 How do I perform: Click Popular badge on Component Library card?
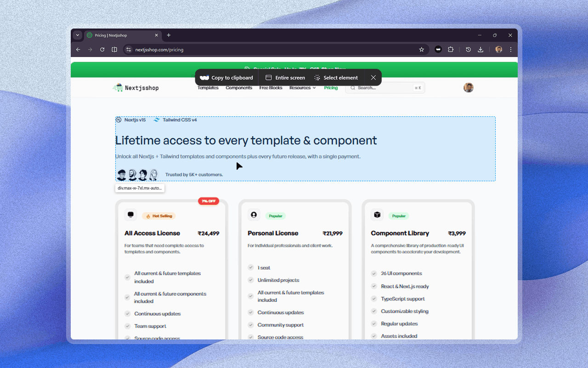(x=399, y=216)
